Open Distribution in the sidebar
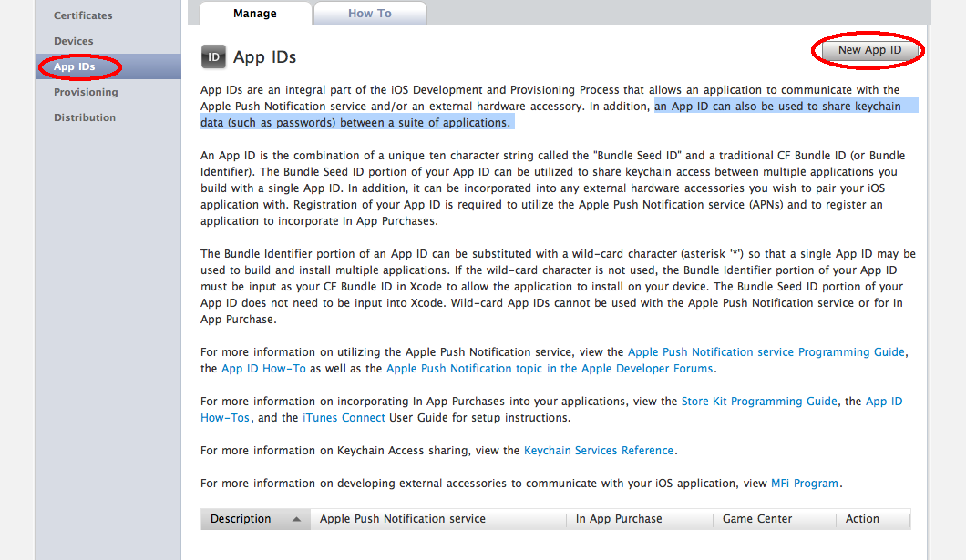 (85, 117)
